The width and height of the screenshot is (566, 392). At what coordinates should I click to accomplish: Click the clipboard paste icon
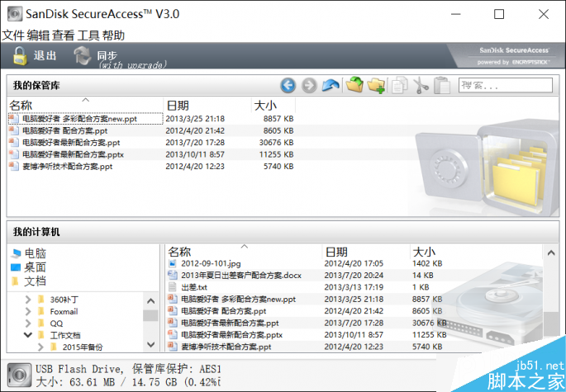(x=442, y=86)
